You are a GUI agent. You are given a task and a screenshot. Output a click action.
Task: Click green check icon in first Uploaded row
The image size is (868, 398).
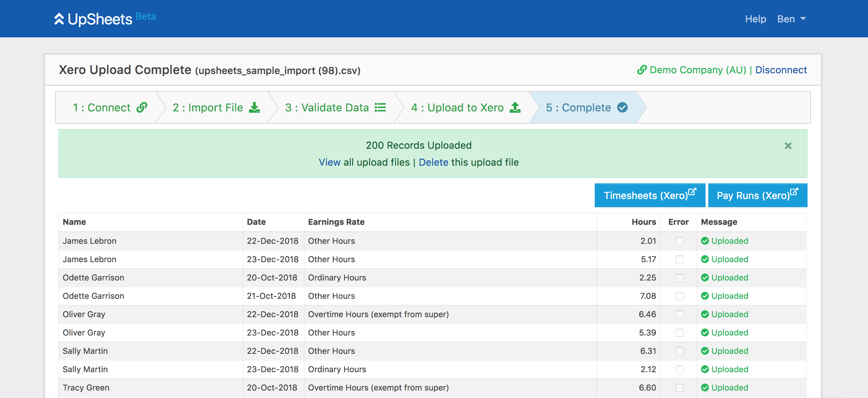[705, 241]
